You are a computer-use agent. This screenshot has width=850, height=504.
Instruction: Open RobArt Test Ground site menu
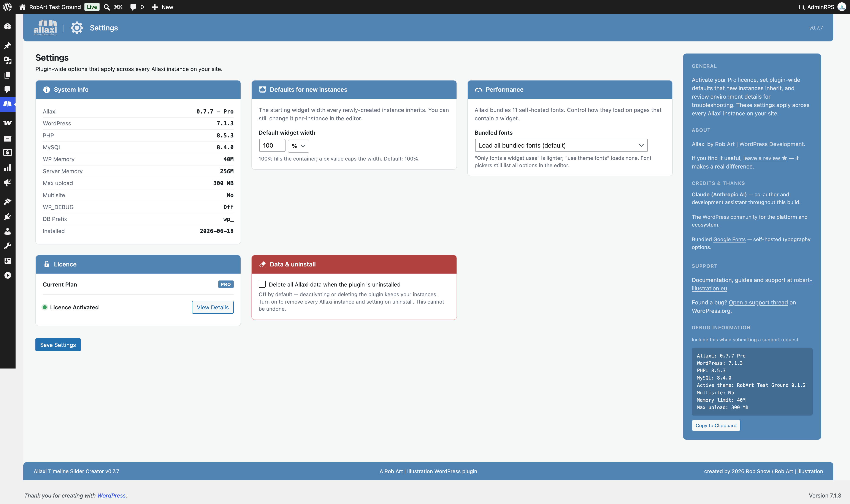point(50,7)
